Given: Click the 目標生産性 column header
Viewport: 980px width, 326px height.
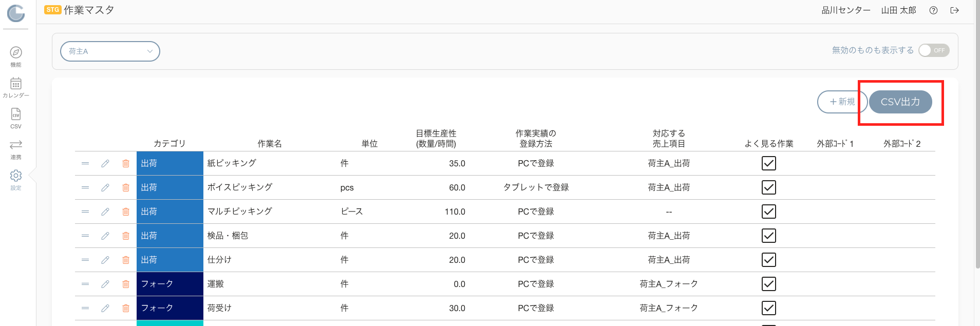Looking at the screenshot, I should click(436, 139).
